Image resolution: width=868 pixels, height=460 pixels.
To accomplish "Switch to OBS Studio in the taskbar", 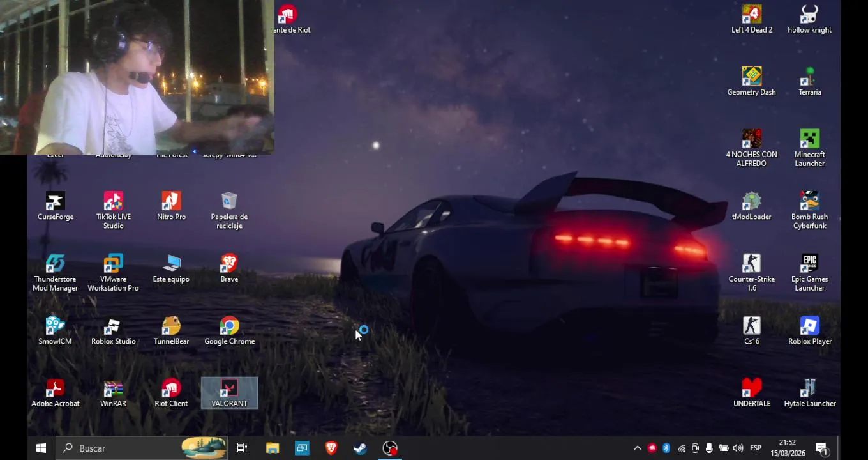I will pyautogui.click(x=390, y=448).
